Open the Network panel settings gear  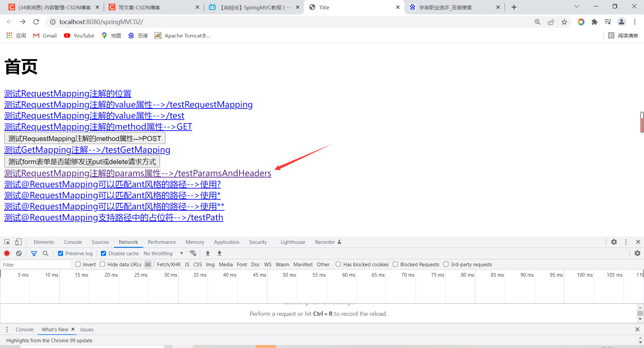coord(637,253)
